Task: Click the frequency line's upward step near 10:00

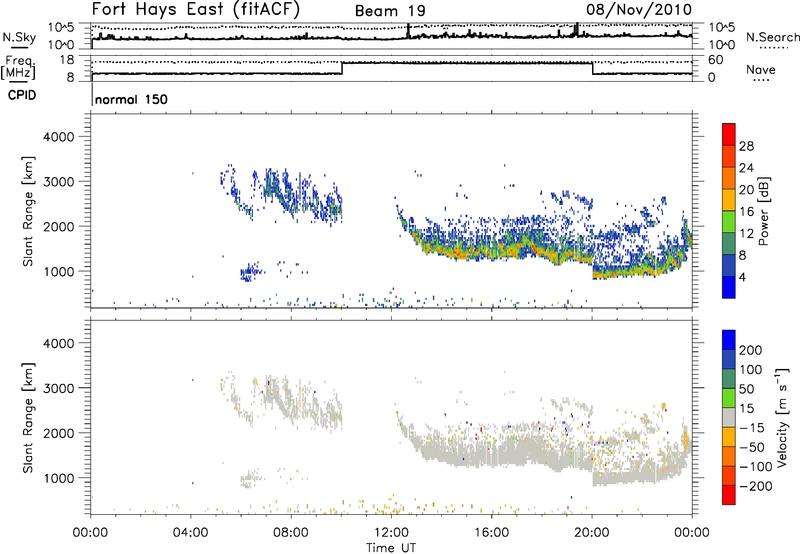Action: (342, 68)
